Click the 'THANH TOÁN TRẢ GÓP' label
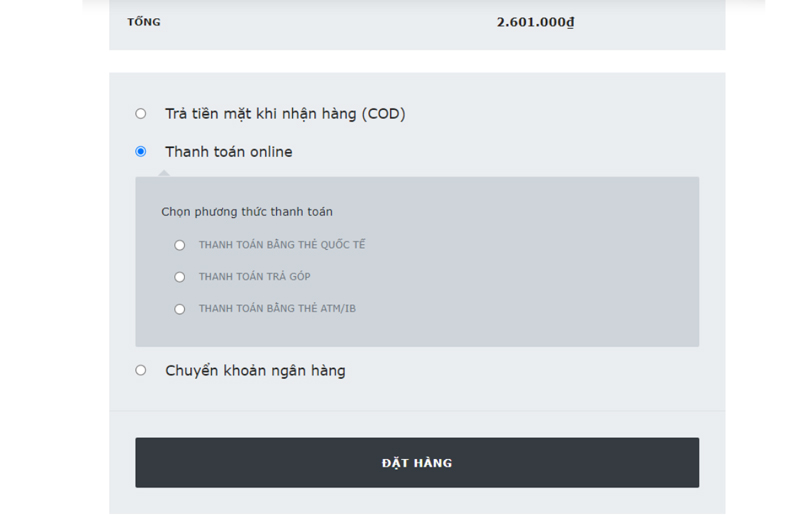Screen dimensions: 800x517 pyautogui.click(x=255, y=276)
